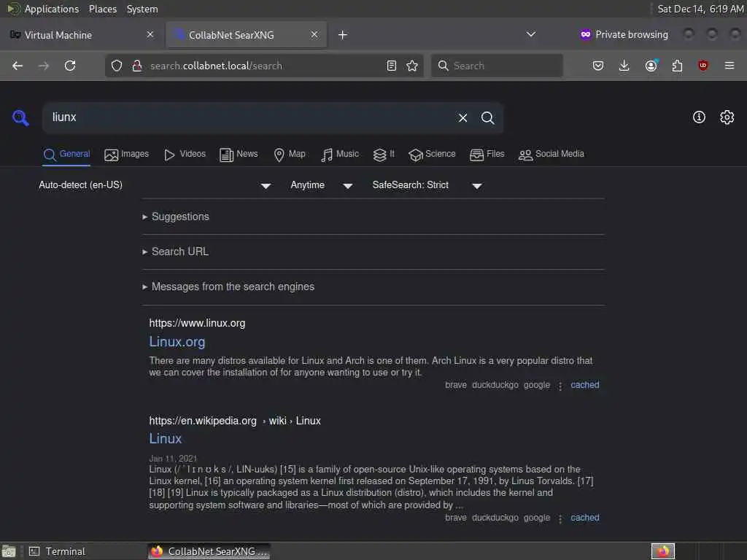Clear the search query with the X icon
Image resolution: width=747 pixels, height=560 pixels.
[462, 117]
